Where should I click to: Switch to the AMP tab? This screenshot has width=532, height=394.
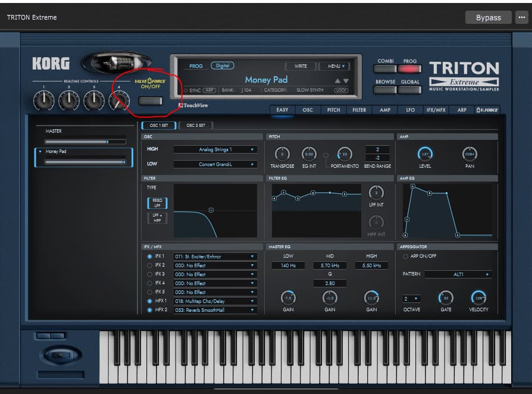[385, 110]
